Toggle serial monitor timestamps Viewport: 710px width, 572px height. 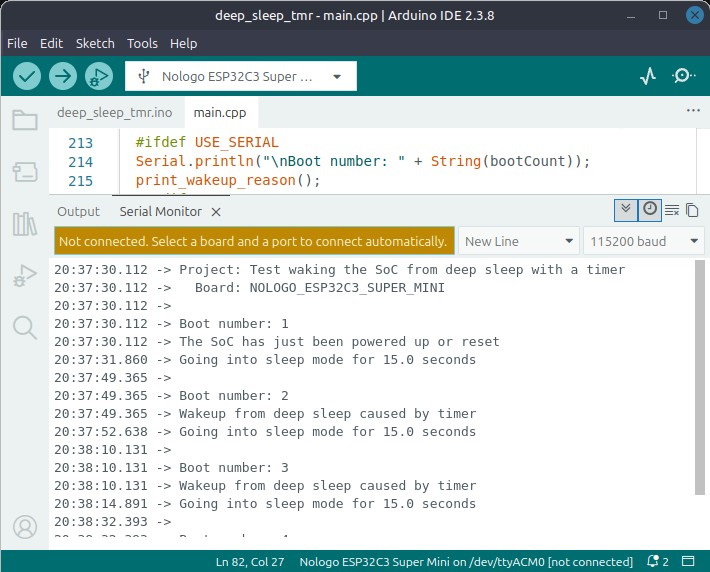(650, 210)
